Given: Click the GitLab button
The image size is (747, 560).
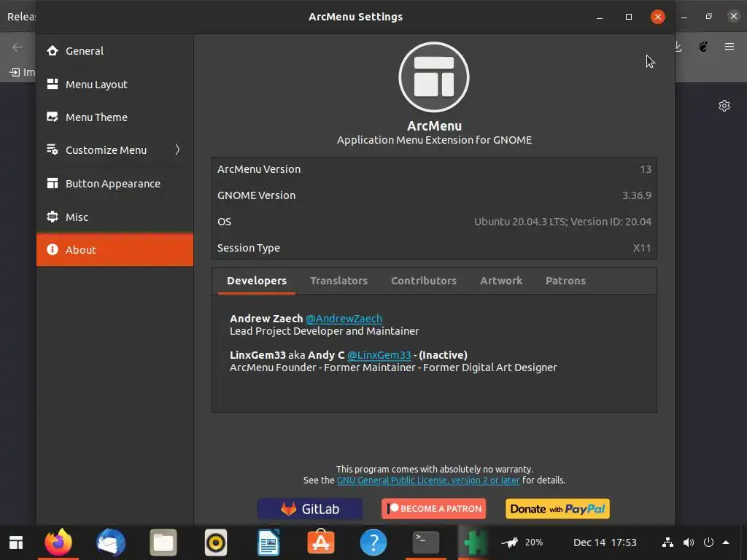Looking at the screenshot, I should (310, 508).
